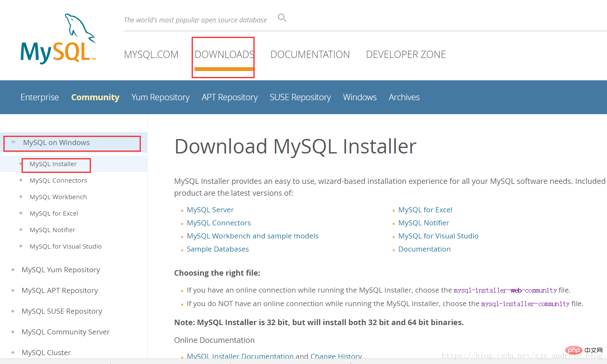Select Windows in the blue bar
Viewport: 607px width, 364px height.
360,97
